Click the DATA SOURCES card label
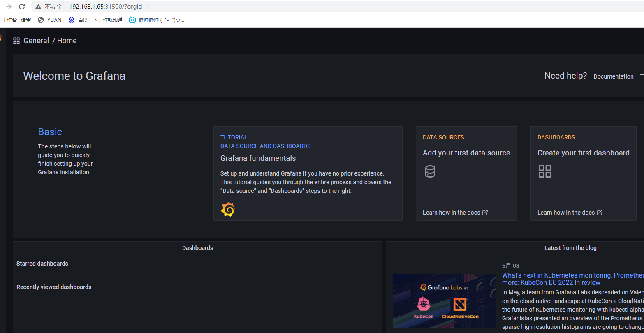This screenshot has width=644, height=333. (443, 137)
